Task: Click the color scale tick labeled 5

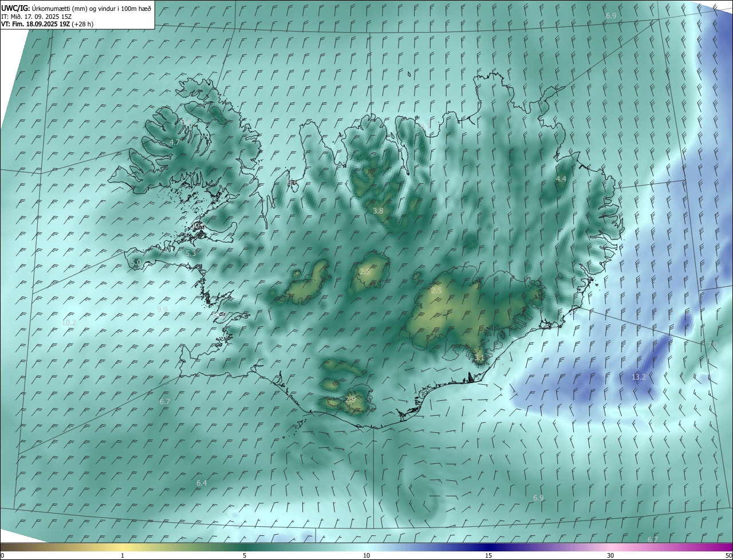Action: (x=245, y=555)
